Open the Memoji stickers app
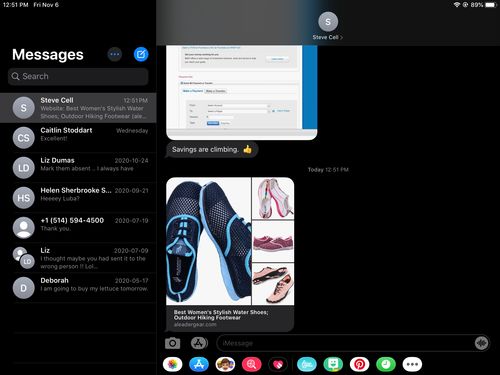Screen dimensions: 500x375 [x=225, y=364]
